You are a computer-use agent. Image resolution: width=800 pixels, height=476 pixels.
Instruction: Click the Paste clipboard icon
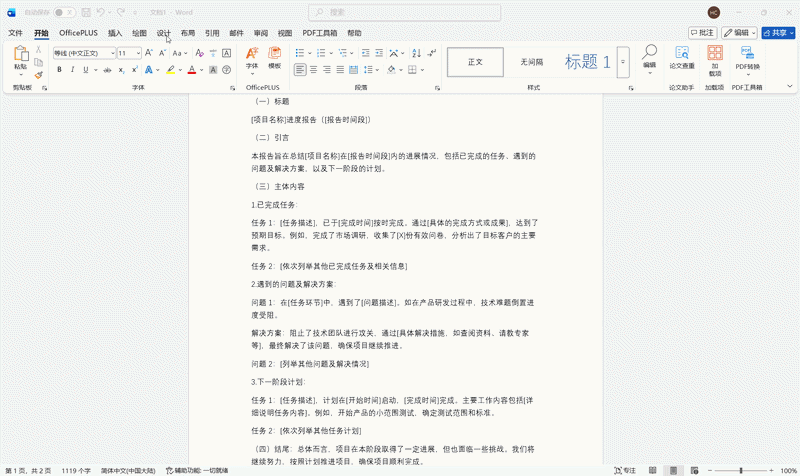click(x=20, y=54)
